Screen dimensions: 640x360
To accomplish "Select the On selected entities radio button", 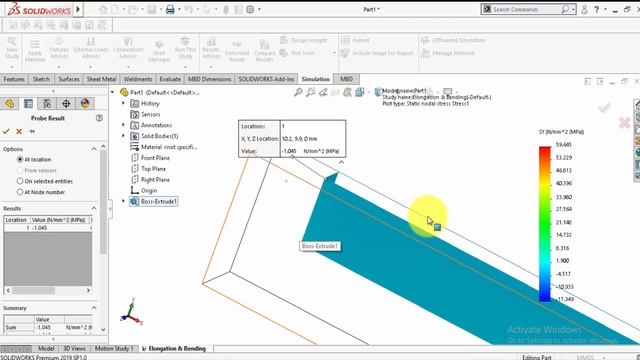I will click(x=20, y=181).
